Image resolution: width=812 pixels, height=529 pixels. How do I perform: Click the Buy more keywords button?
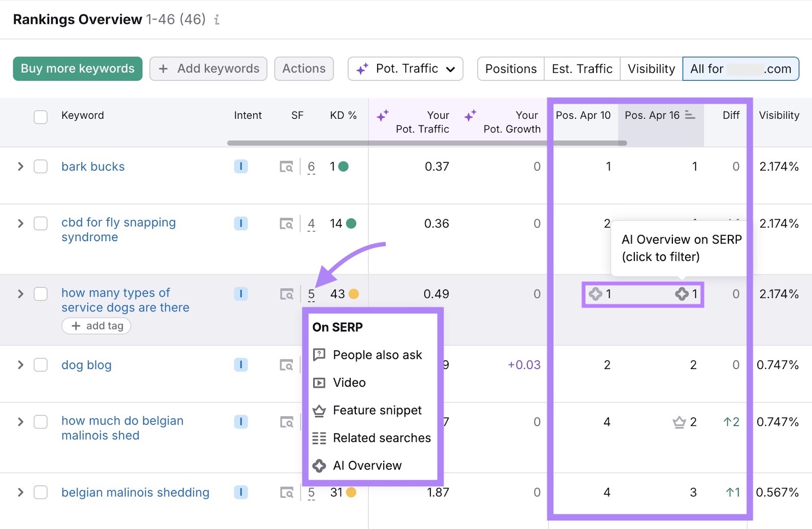point(77,69)
